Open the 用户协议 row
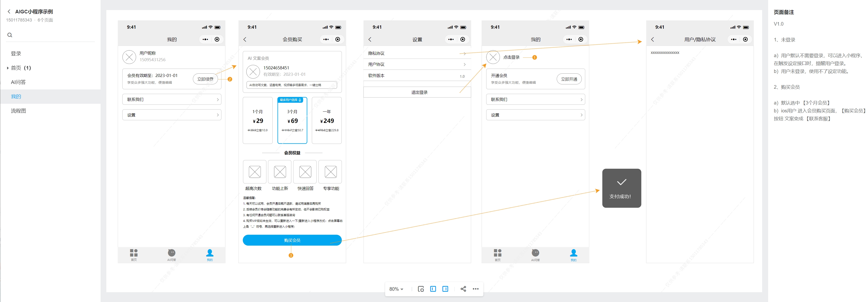Screen dimensions: 868x302 coord(417,64)
